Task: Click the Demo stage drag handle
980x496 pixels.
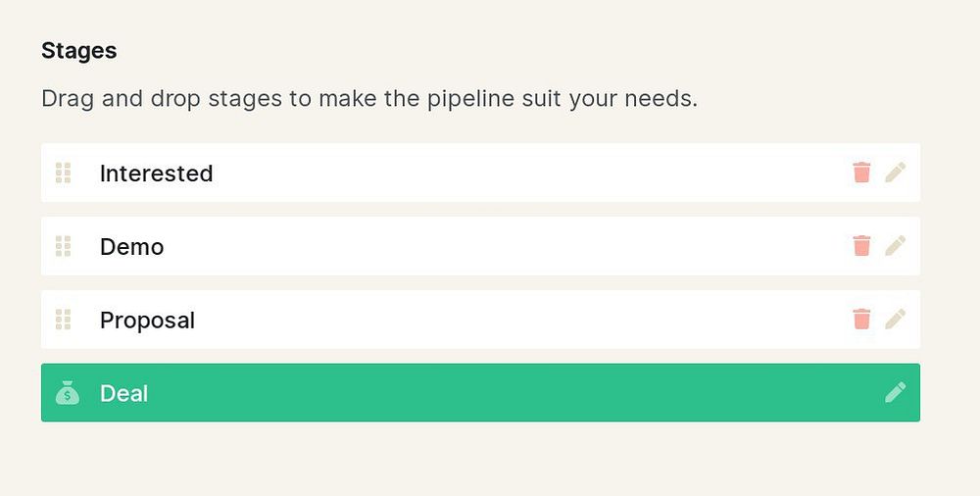Action: coord(63,246)
